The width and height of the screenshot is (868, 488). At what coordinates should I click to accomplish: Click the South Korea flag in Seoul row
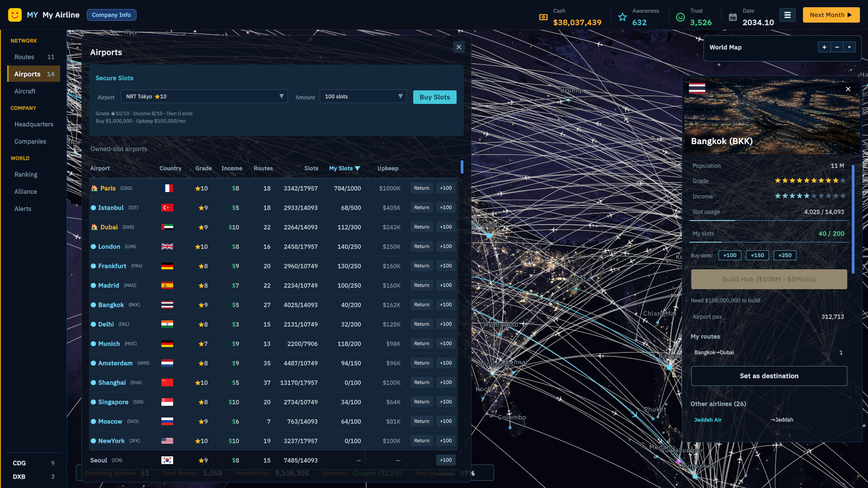(167, 460)
